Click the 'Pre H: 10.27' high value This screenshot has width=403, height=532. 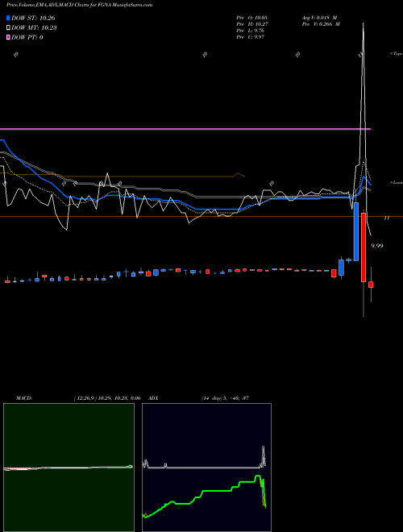(251, 23)
